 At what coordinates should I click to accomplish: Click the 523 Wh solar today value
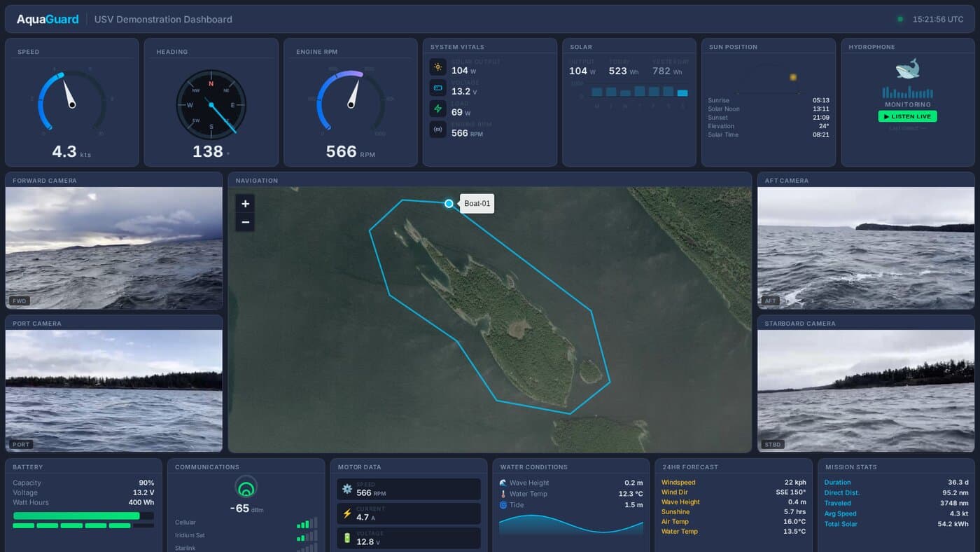click(x=623, y=71)
